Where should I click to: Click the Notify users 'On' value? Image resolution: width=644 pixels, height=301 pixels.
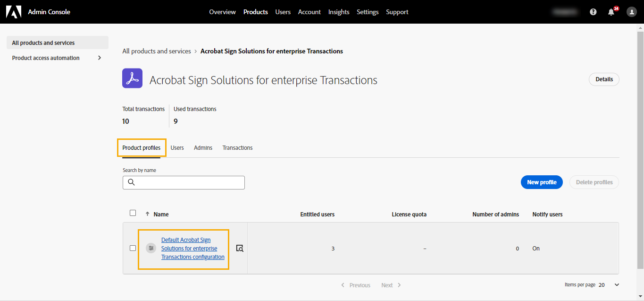pyautogui.click(x=536, y=249)
